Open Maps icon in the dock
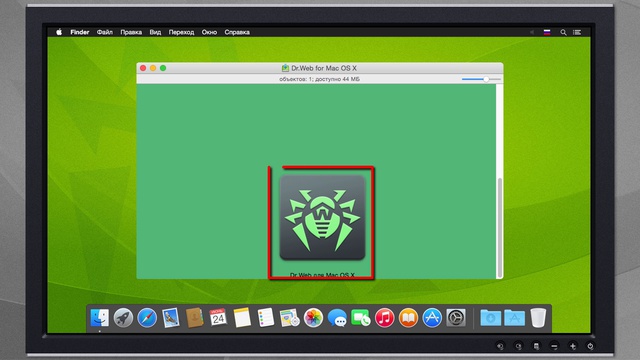 click(289, 318)
